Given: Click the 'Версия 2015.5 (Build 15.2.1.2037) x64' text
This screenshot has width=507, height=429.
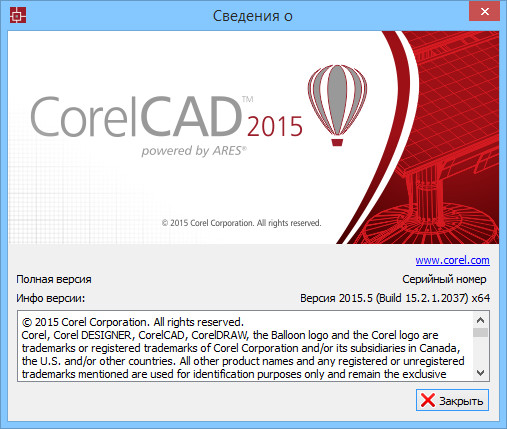Looking at the screenshot, I should click(x=395, y=298).
